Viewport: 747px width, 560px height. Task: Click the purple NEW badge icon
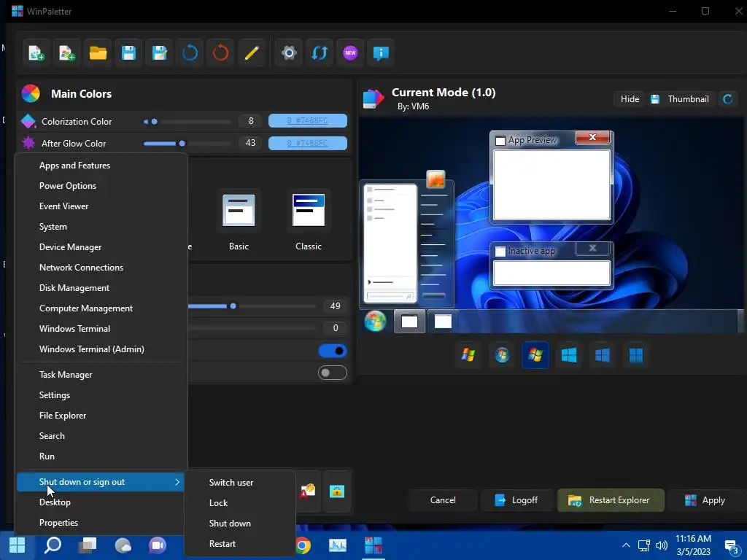[350, 52]
